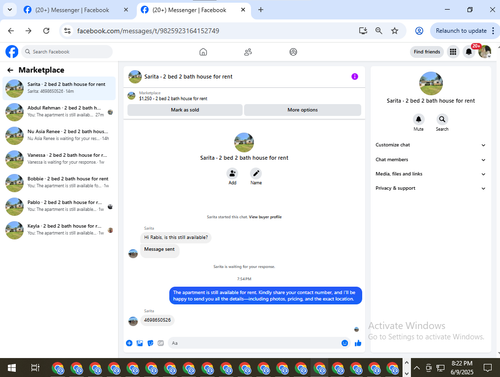Screen dimensions: 500x377
Task: Open a new browser tab
Action: click(x=261, y=10)
